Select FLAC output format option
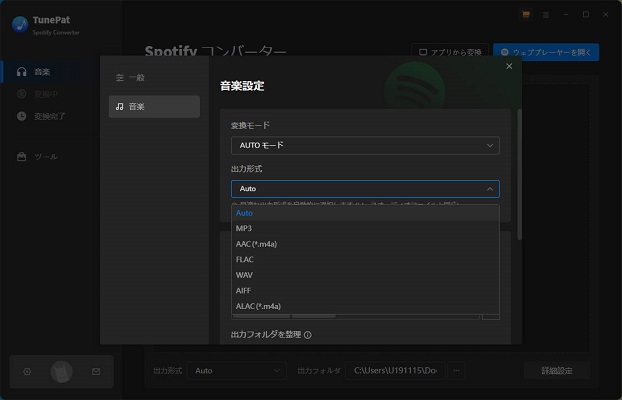 (x=365, y=260)
